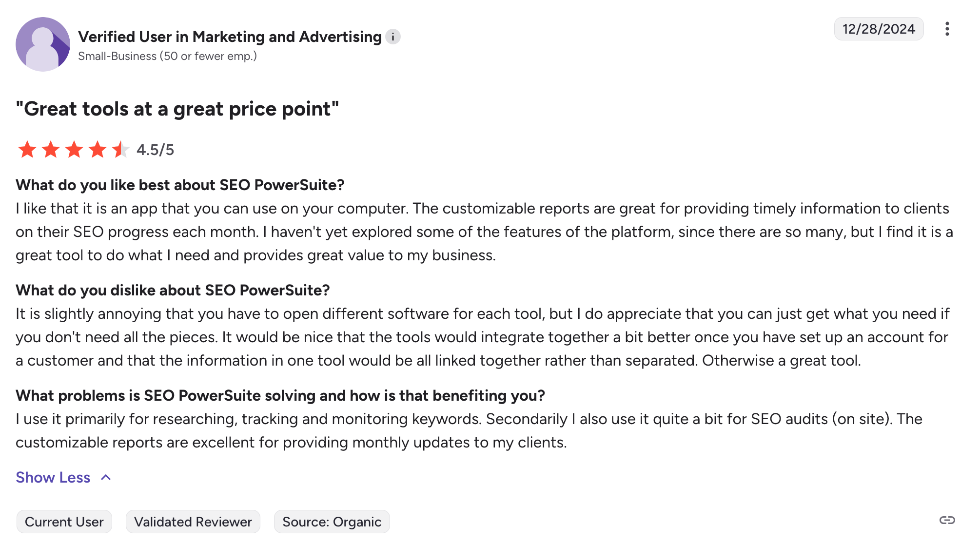Click the Verified User in Marketing and Advertising name
This screenshot has width=980, height=544.
pos(230,37)
